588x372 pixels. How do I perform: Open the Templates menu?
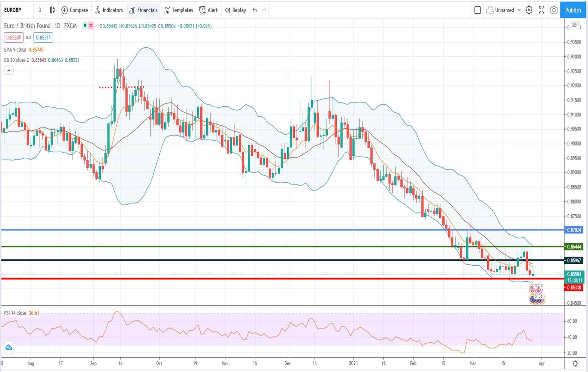tap(178, 10)
